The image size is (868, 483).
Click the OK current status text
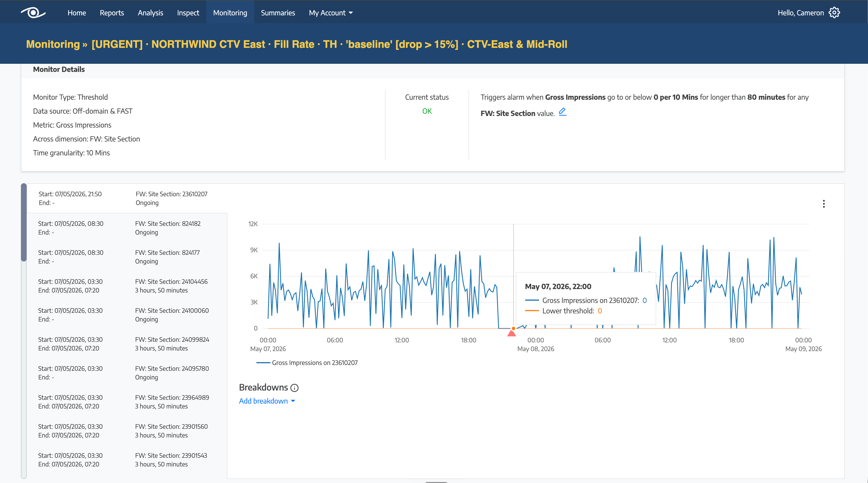[x=426, y=111]
